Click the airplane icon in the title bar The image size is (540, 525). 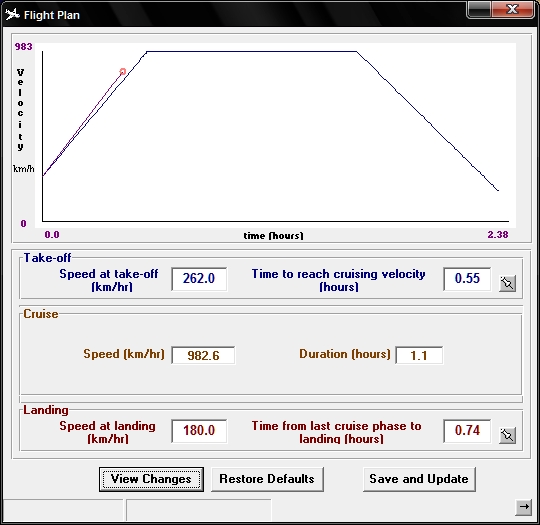[12, 14]
